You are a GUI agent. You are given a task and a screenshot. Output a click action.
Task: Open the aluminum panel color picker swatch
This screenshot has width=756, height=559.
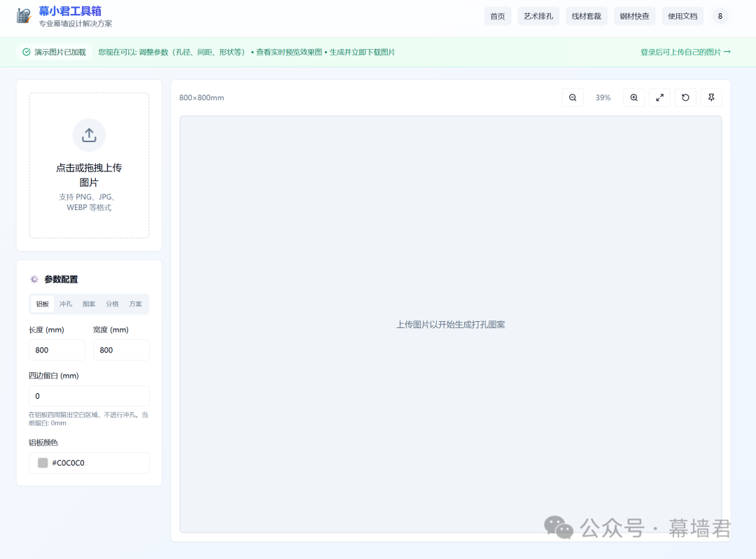pyautogui.click(x=43, y=462)
